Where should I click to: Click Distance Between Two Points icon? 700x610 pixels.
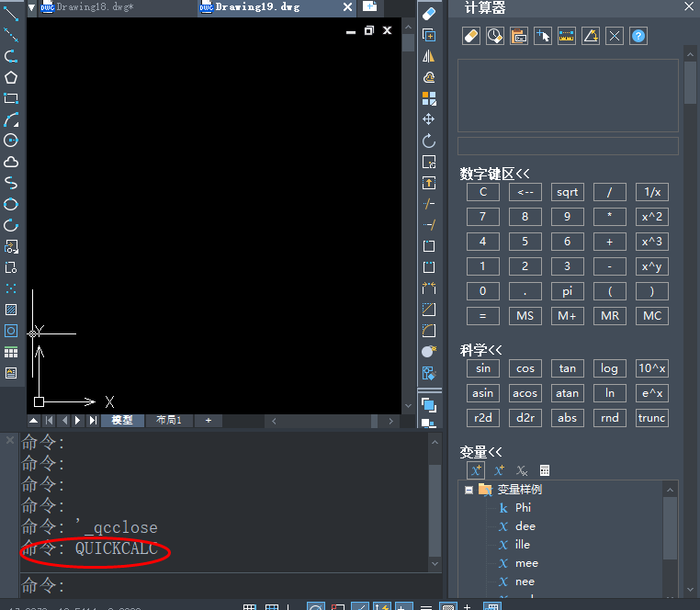coord(566,36)
